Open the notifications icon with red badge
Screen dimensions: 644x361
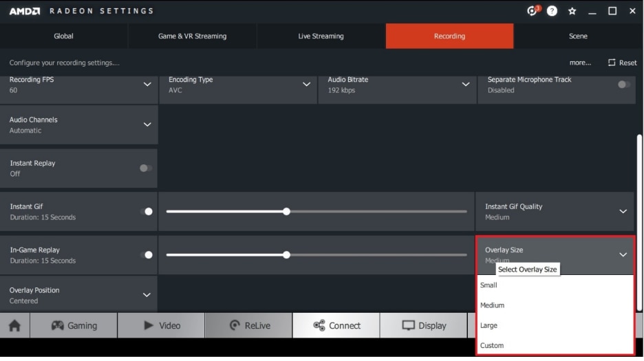533,11
